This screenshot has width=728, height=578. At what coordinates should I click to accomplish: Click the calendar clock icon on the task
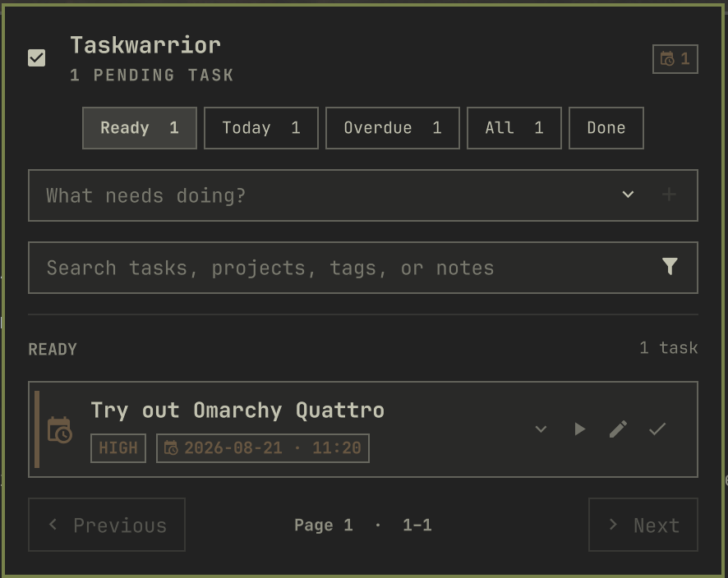pos(60,430)
